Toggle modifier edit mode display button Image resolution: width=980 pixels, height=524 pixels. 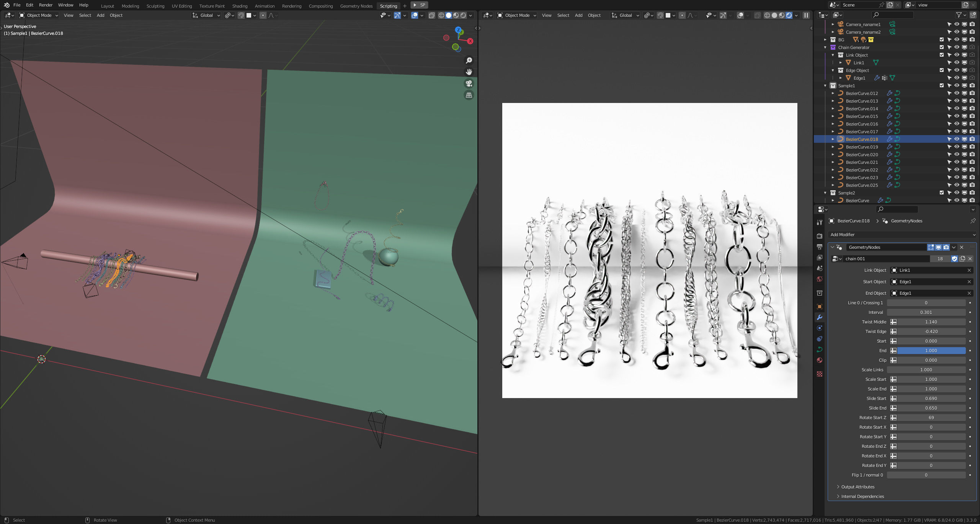tap(931, 247)
